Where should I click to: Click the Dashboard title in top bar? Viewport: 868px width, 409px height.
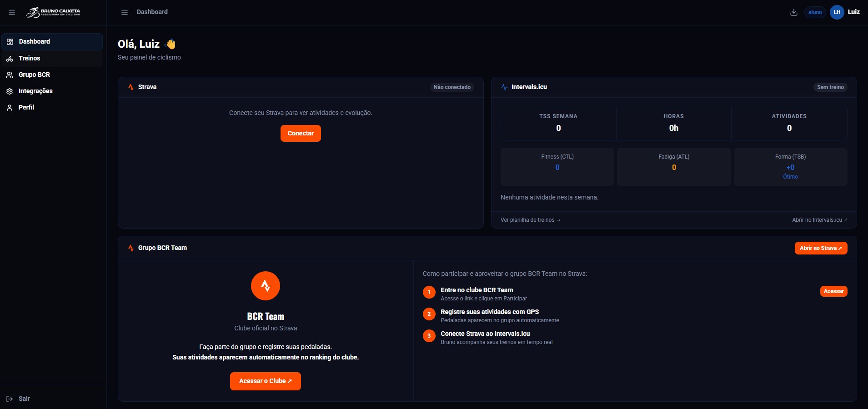(x=152, y=12)
